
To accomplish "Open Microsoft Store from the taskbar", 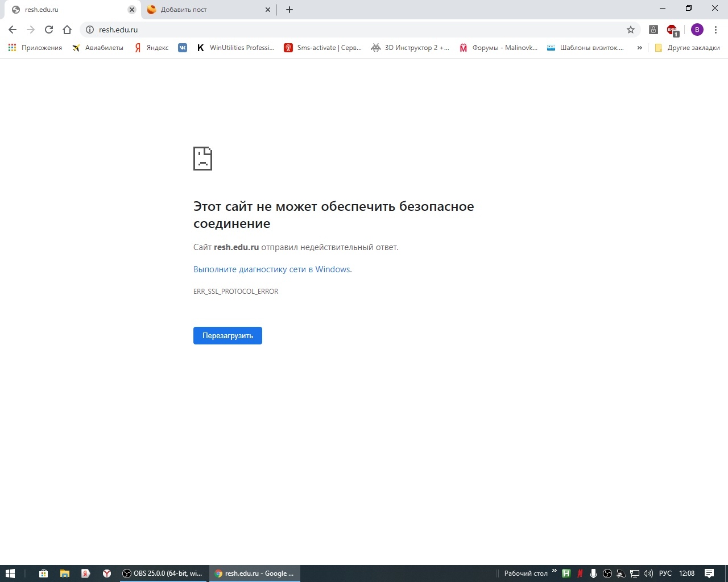I will tap(43, 573).
